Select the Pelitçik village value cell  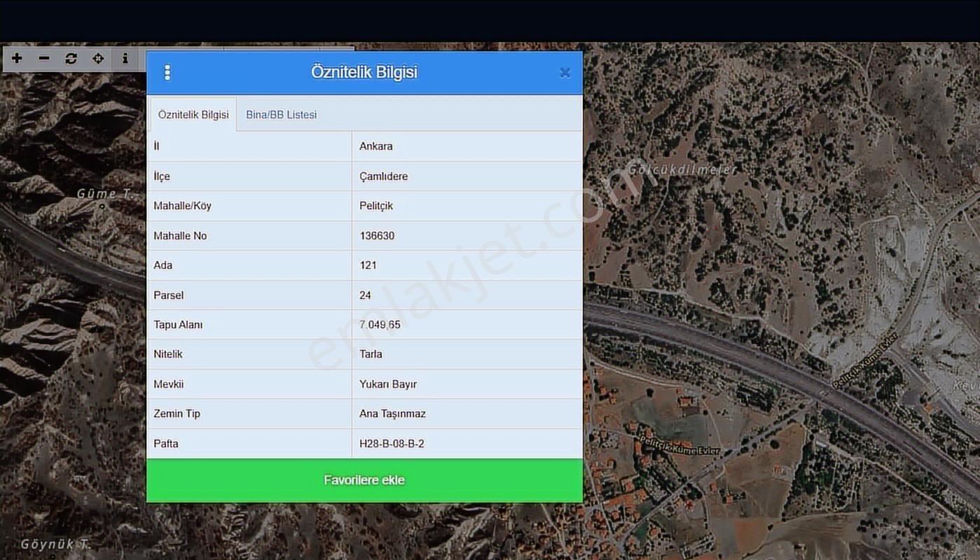click(x=467, y=206)
